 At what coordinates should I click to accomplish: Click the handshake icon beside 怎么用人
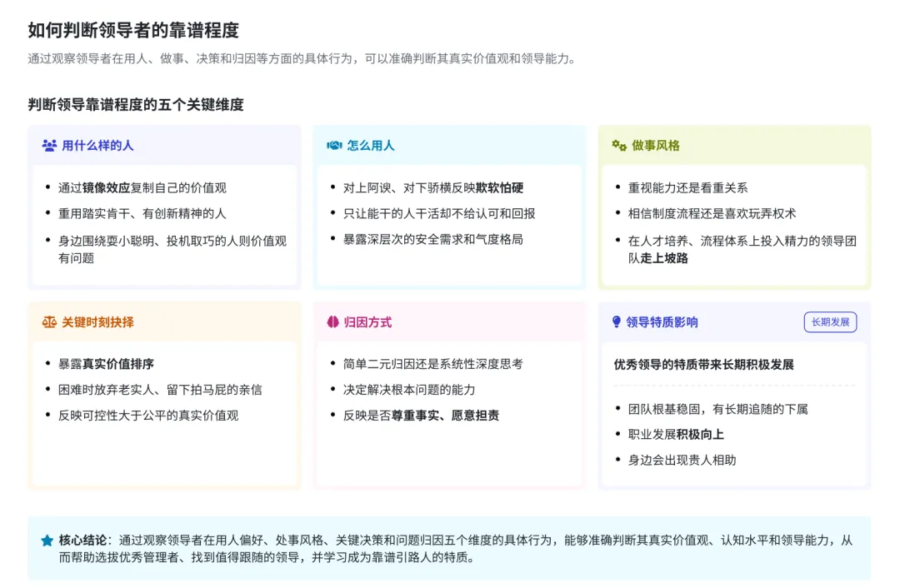pos(334,145)
